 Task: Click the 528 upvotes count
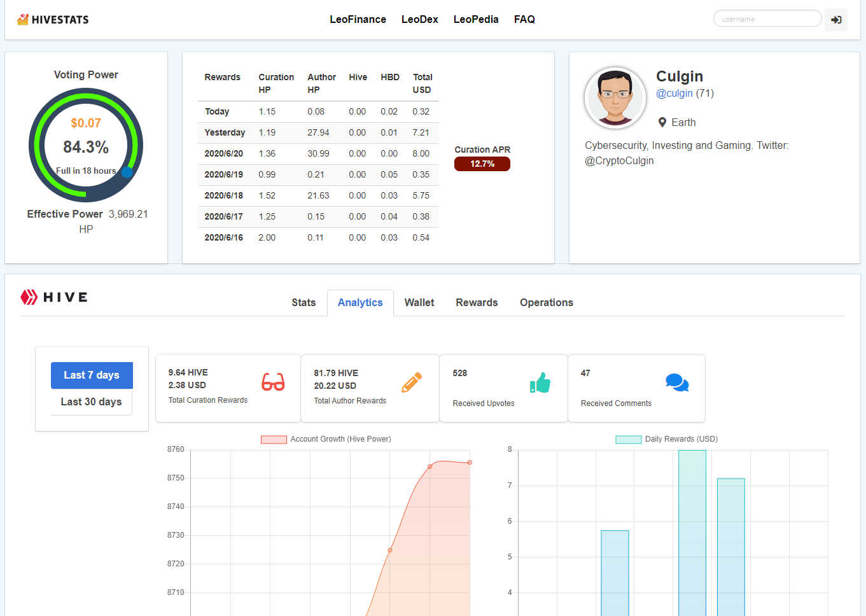click(460, 373)
